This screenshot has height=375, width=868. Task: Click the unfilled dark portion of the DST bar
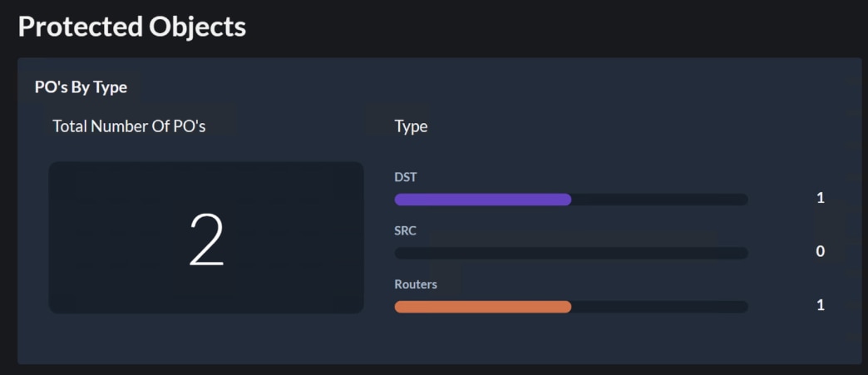659,200
